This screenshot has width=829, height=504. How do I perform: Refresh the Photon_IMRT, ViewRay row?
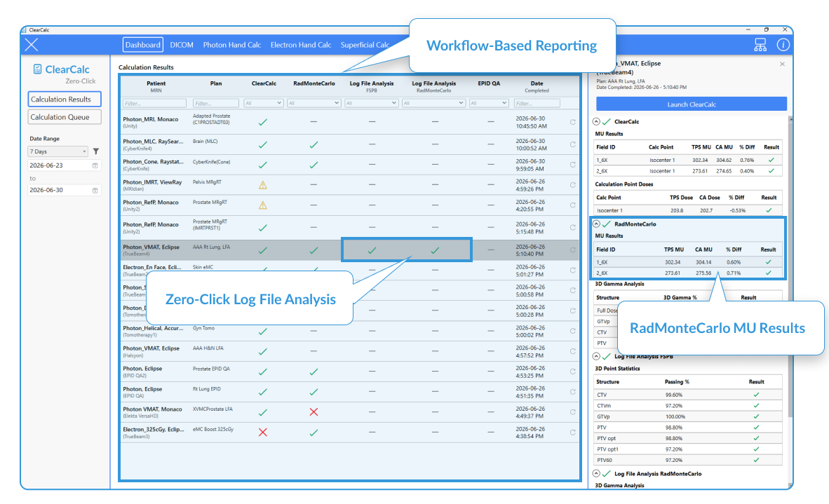coord(572,185)
